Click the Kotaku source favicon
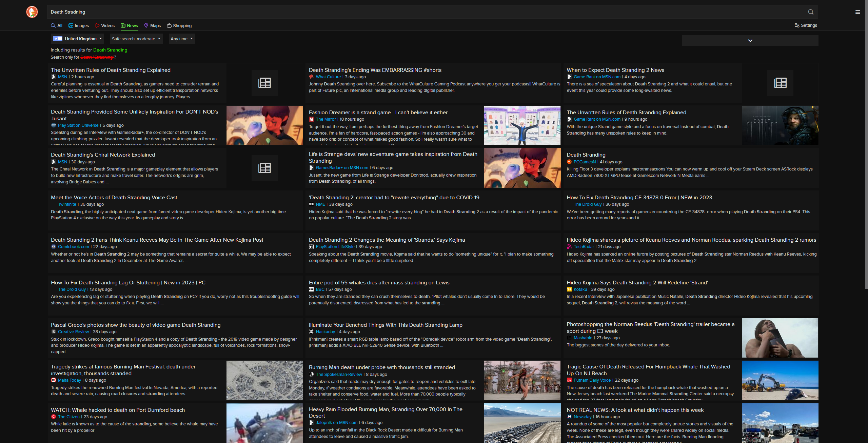Image resolution: width=868 pixels, height=443 pixels. [x=570, y=289]
